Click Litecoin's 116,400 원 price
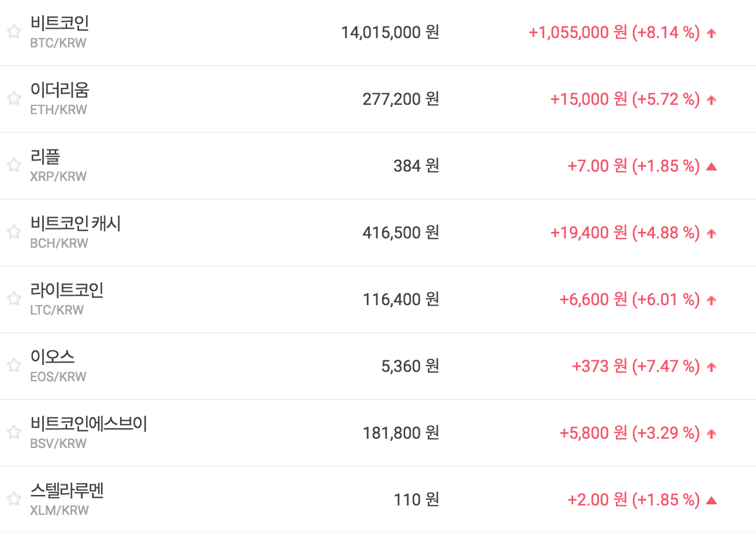The width and height of the screenshot is (756, 533). click(400, 299)
